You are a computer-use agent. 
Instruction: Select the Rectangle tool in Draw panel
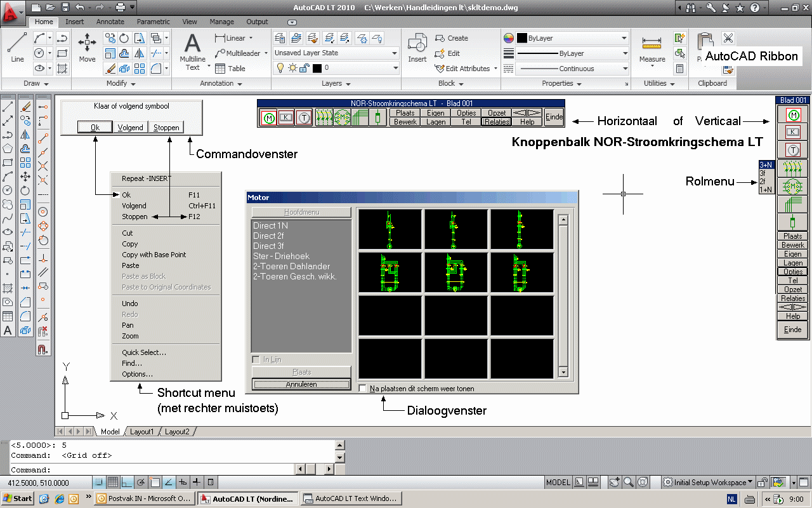(62, 53)
